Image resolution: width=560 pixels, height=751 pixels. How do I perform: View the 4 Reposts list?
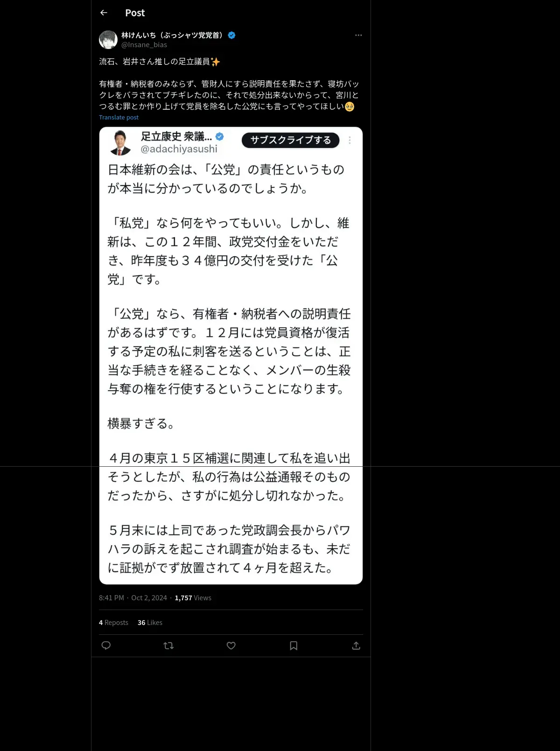(x=113, y=623)
